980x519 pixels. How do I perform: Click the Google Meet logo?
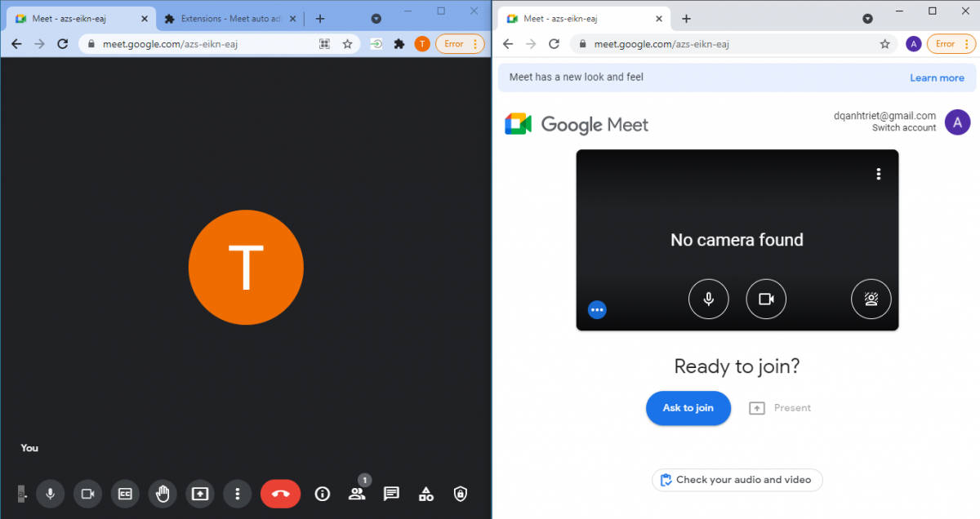pyautogui.click(x=577, y=124)
